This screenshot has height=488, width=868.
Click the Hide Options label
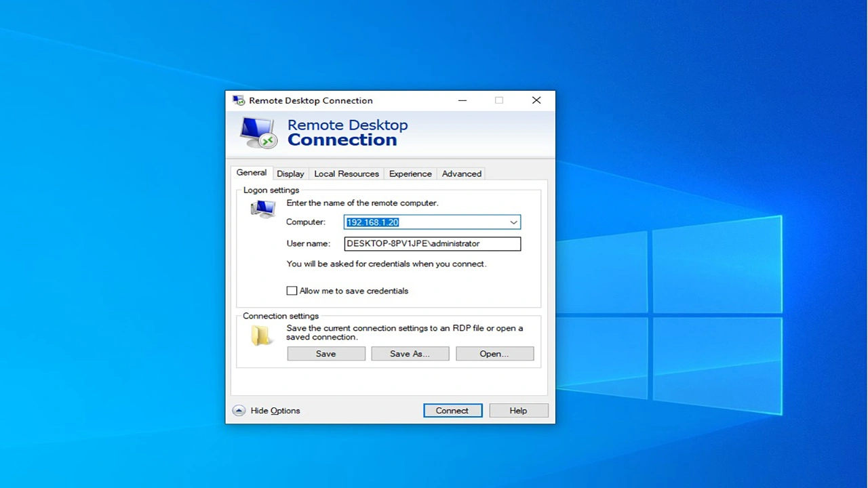[275, 411]
